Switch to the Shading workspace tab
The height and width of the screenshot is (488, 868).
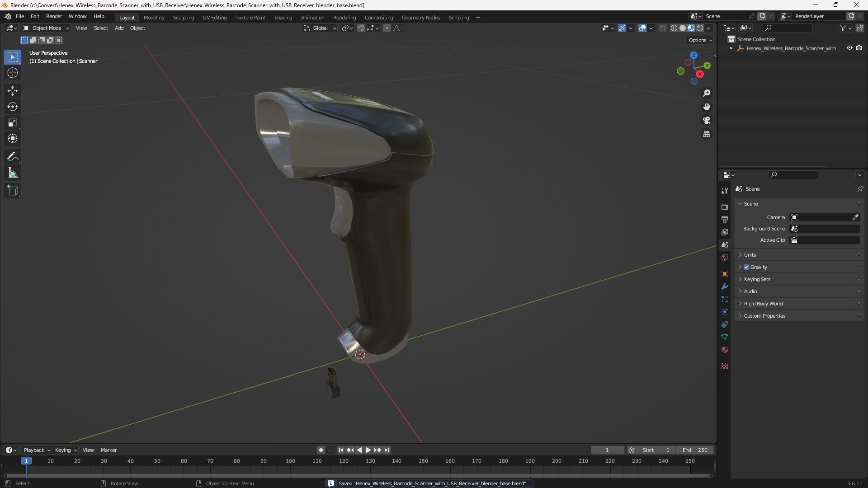[x=283, y=18]
